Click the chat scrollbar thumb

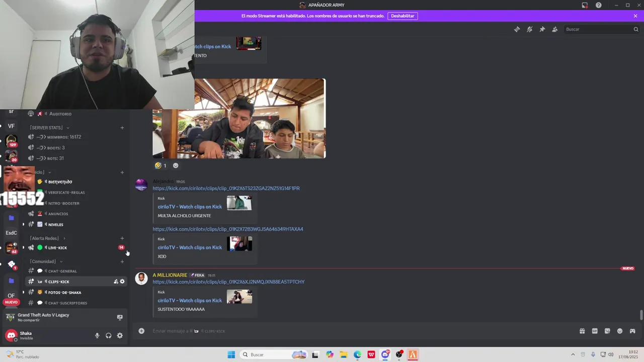[x=641, y=315]
